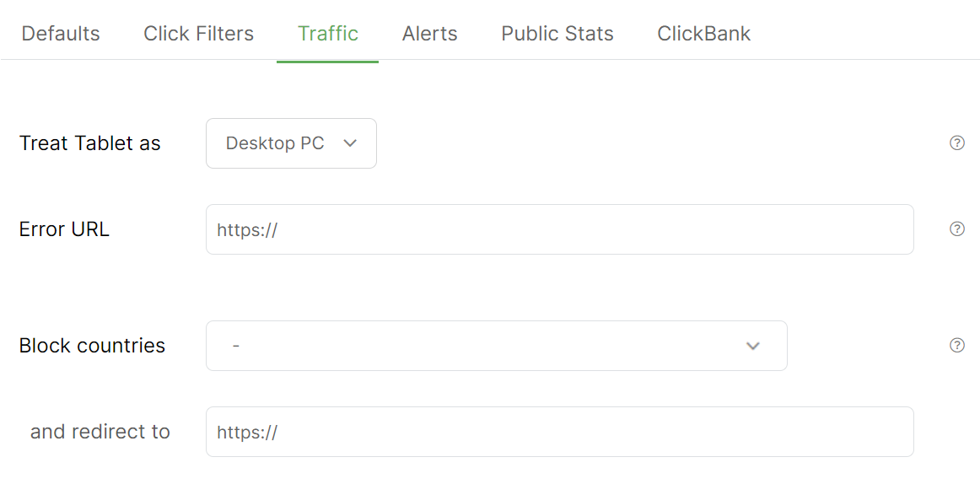Switch to the ClickBank tab

(x=703, y=34)
